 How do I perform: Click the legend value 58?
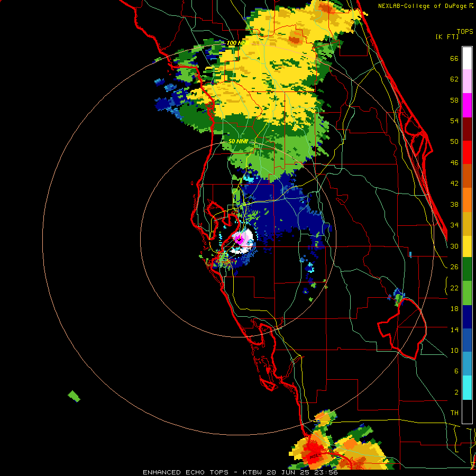(x=454, y=100)
